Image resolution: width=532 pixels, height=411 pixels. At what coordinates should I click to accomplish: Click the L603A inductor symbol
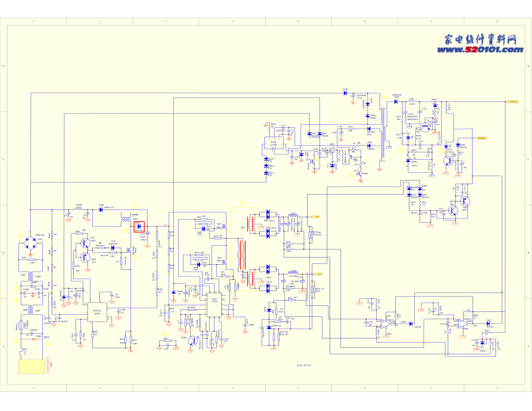[x=79, y=210]
